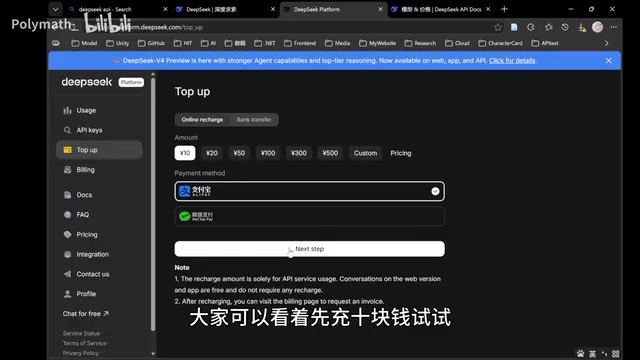Switch to the DeepSeek | 深度求索 tab
640x360 pixels.
pos(225,9)
